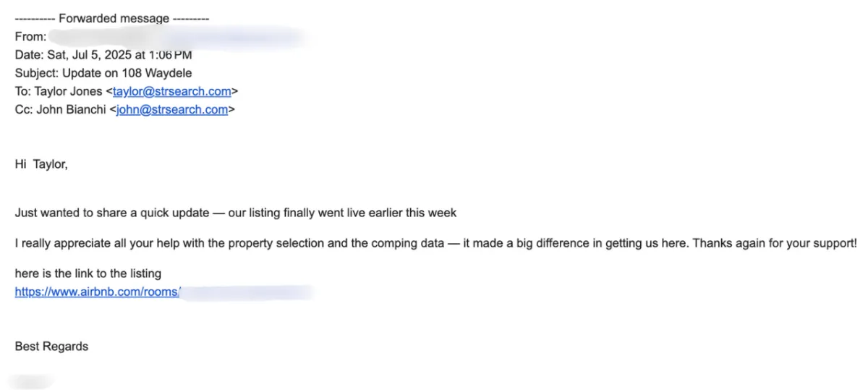Follow the airbnb.com rooms listing link
Screen dimensions: 868x390
(x=97, y=292)
